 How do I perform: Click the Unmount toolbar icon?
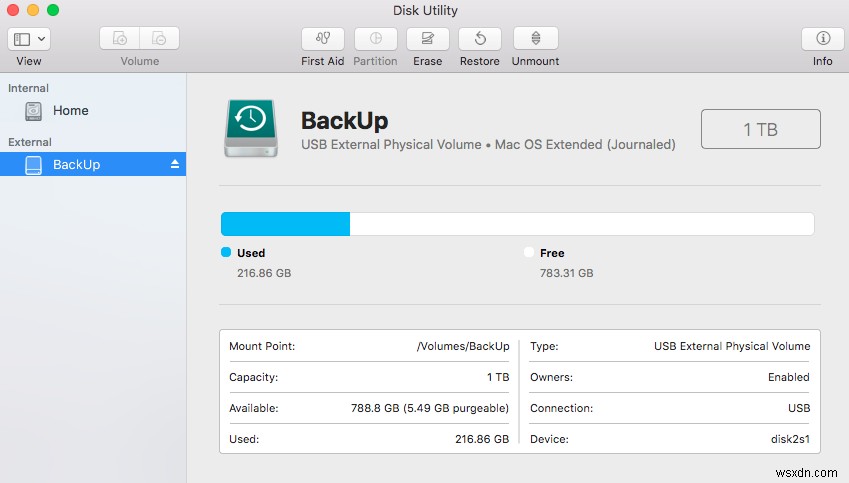point(535,38)
